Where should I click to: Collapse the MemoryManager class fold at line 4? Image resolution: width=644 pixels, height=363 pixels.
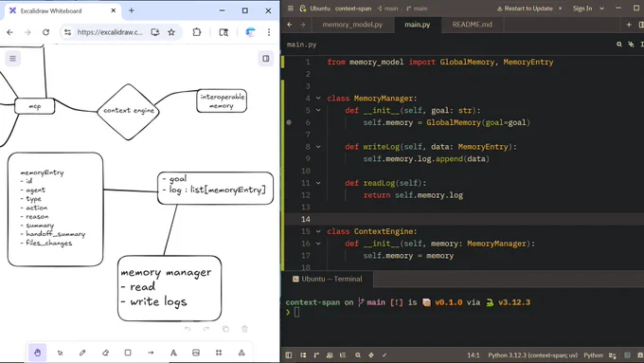(x=318, y=99)
